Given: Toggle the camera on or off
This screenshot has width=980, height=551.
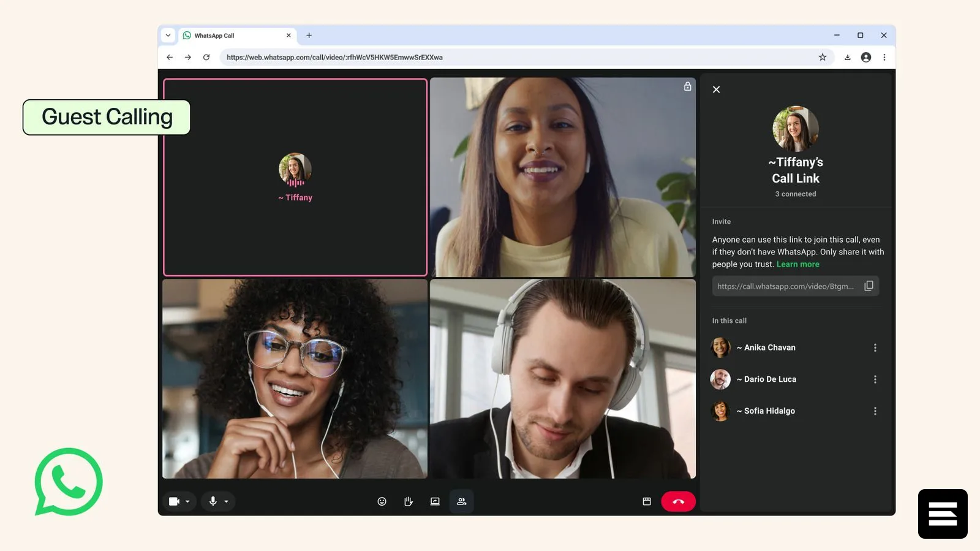Looking at the screenshot, I should [174, 501].
